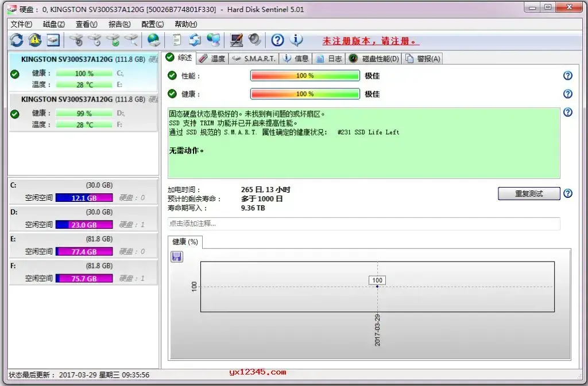Switch to the 温度 tab

click(212, 59)
